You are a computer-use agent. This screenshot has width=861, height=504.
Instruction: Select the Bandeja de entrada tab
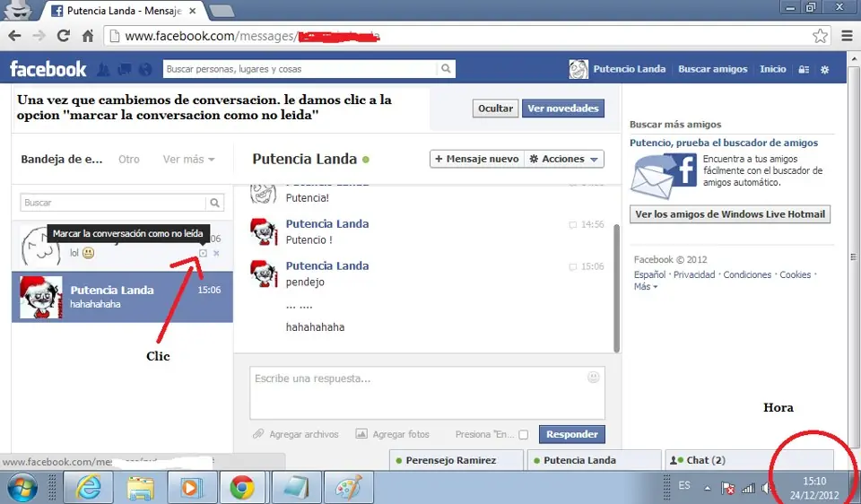(62, 160)
